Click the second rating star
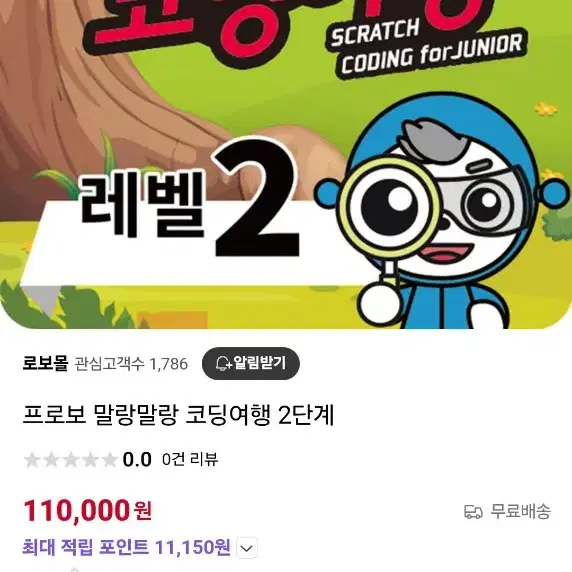This screenshot has height=572, width=572. click(x=51, y=460)
